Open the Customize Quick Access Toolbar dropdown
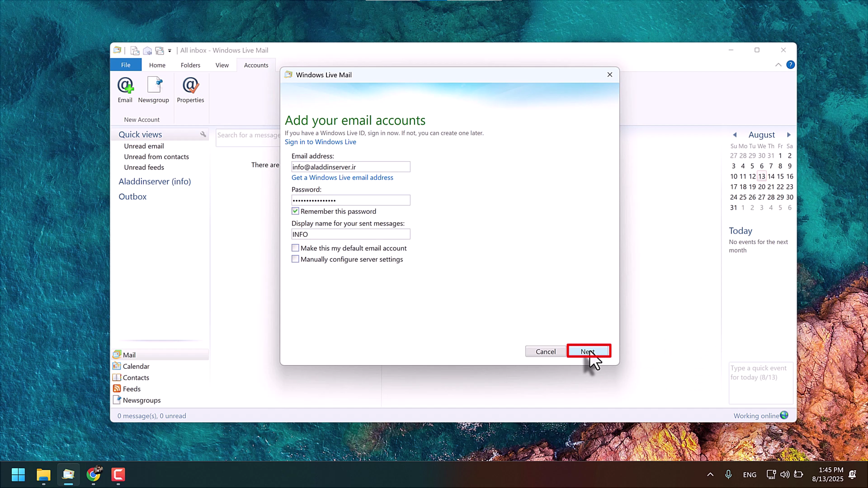This screenshot has height=488, width=868. (x=170, y=51)
